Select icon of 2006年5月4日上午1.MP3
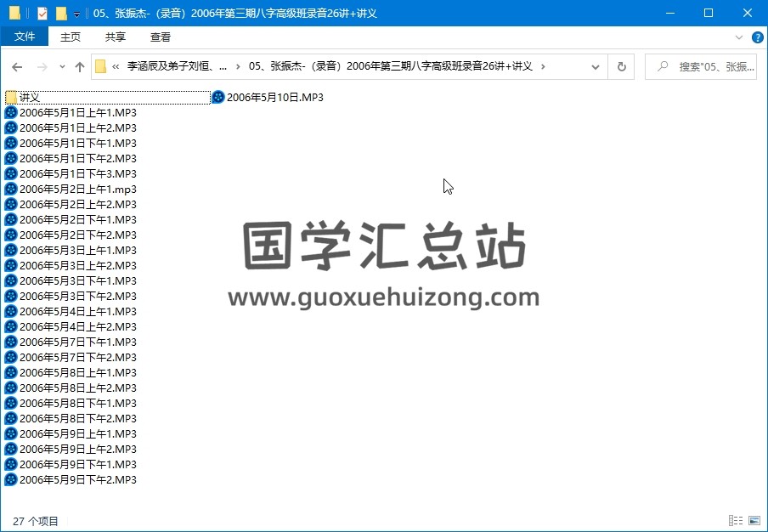Screen dimensions: 768x532 (11, 311)
